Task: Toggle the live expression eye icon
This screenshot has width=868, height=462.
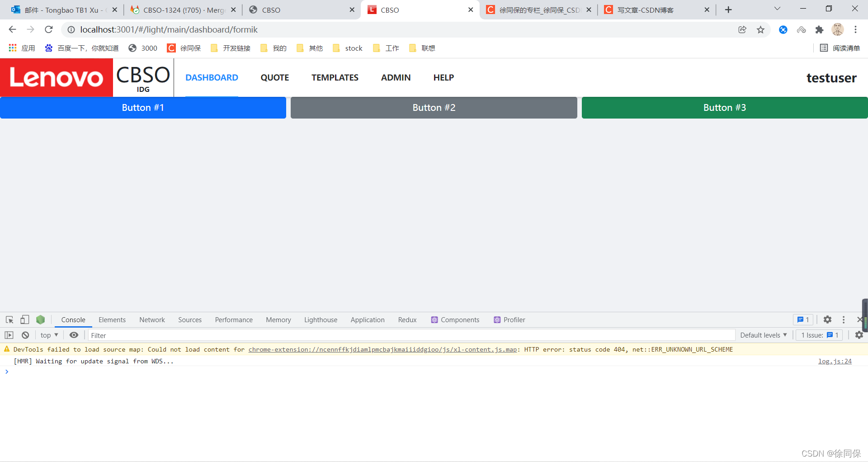Action: 74,335
